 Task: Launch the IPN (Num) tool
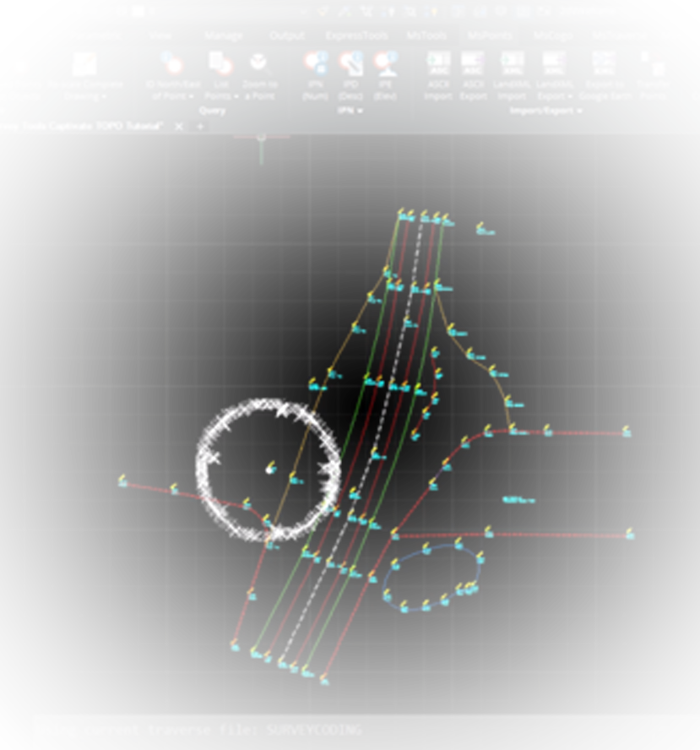click(315, 64)
